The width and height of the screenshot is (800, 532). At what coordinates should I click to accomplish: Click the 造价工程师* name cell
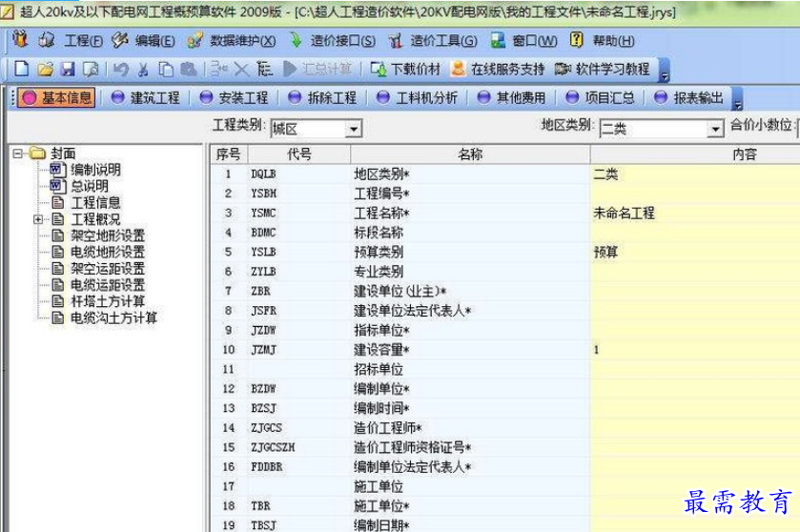(x=470, y=428)
